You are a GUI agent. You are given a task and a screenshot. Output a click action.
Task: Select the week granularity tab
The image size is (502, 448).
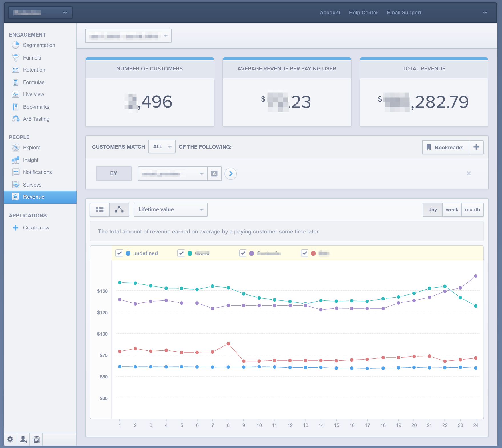pos(452,210)
